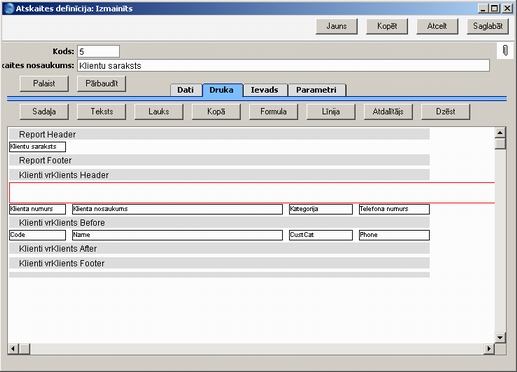
Task: Select the Report Footer section
Action: [x=219, y=160]
